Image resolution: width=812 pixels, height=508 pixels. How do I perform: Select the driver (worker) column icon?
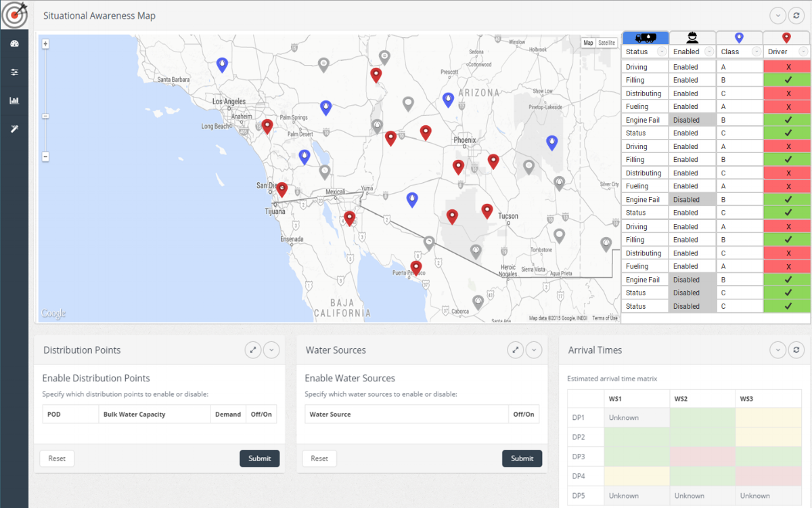coord(692,38)
